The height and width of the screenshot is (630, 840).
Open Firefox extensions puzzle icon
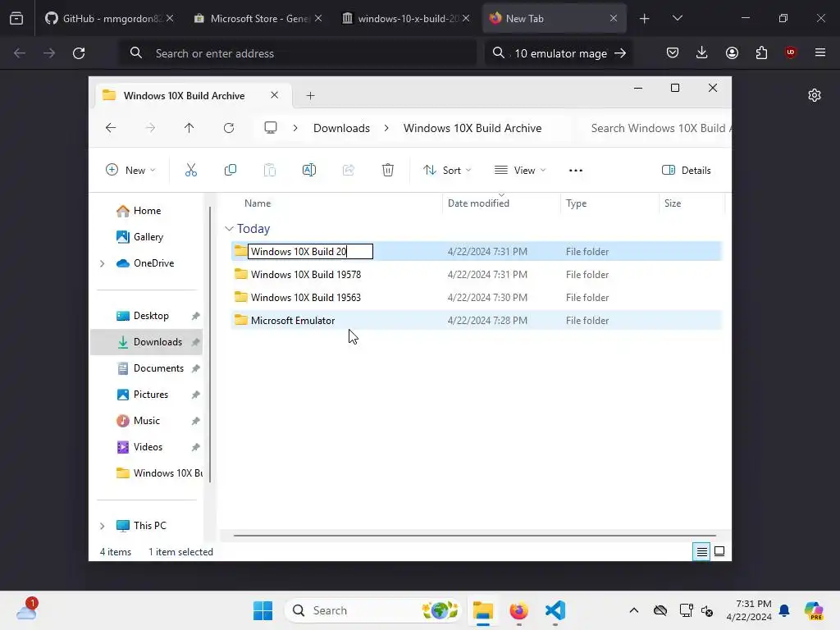[x=761, y=52]
